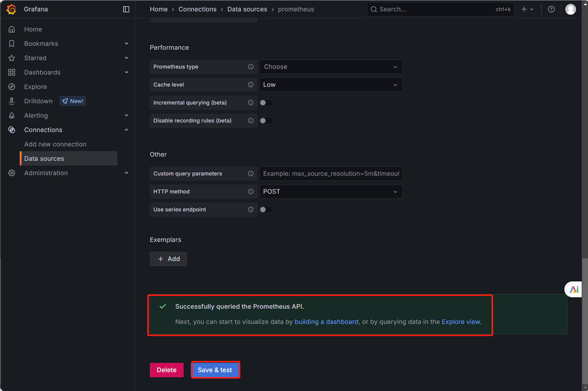The image size is (588, 391).
Task: Click the Save & test button
Action: [x=215, y=370]
